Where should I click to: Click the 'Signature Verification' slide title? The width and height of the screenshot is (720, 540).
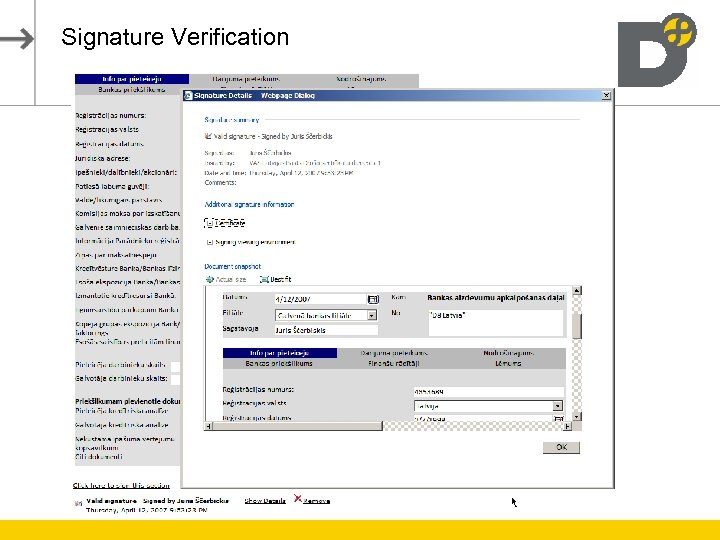click(175, 37)
